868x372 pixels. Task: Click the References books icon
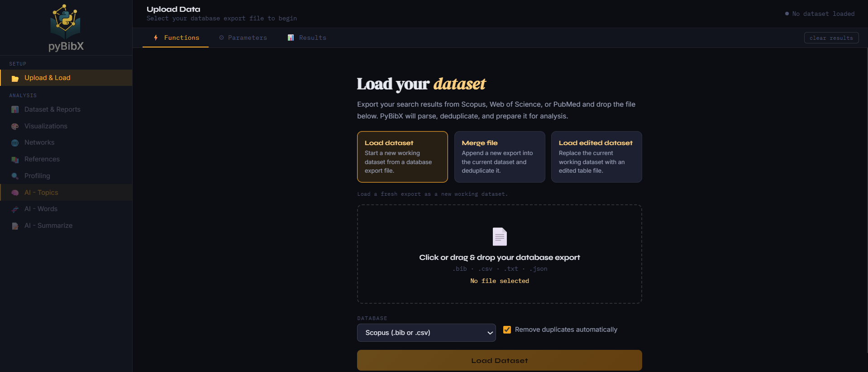click(x=15, y=160)
